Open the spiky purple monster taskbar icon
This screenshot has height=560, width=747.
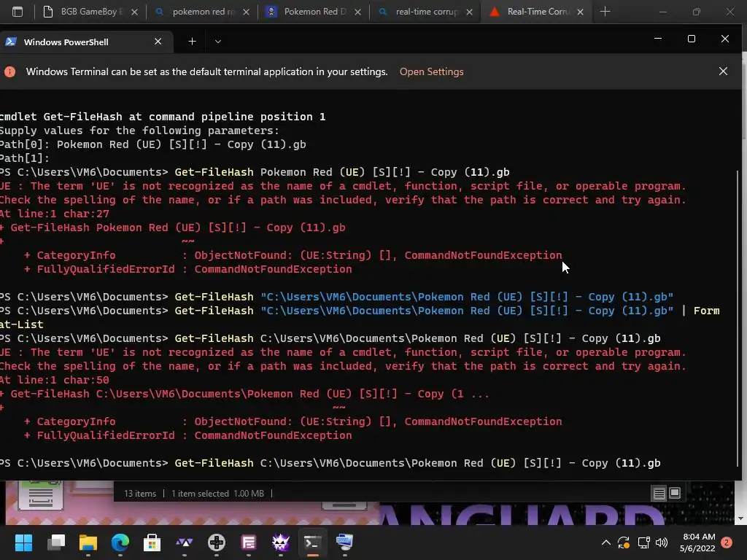click(281, 542)
